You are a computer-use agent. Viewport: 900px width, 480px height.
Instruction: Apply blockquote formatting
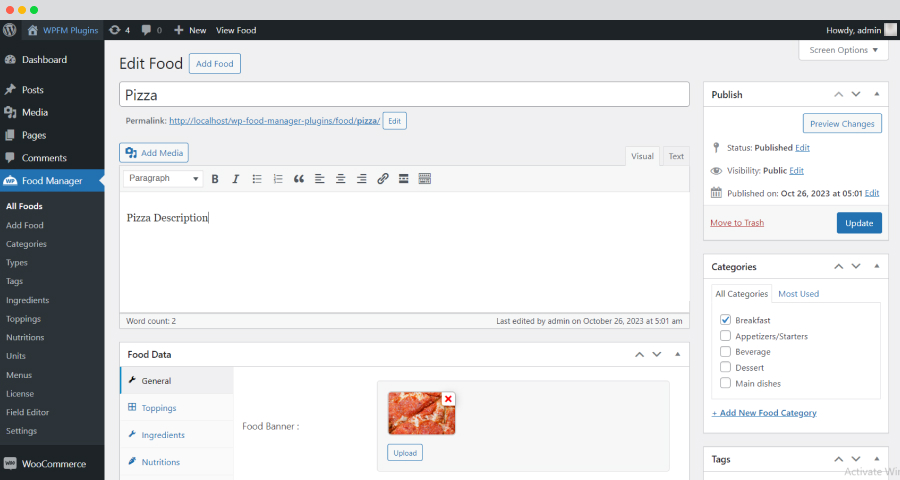[298, 179]
